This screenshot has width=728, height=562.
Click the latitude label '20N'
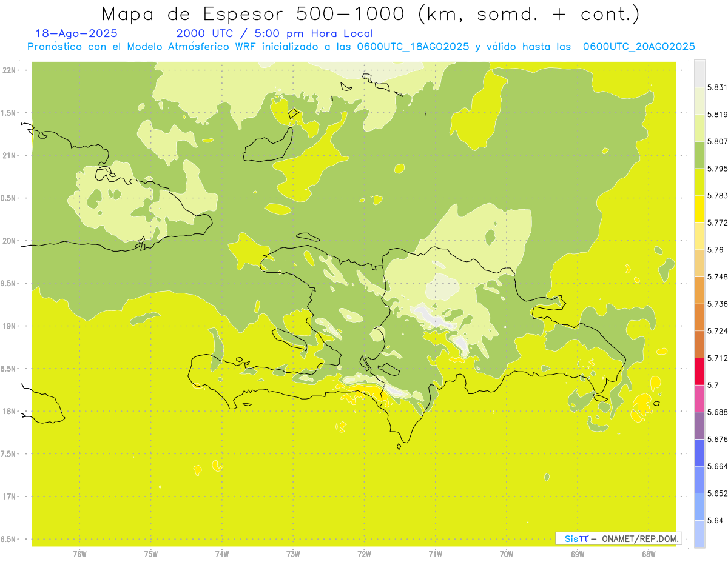point(8,241)
